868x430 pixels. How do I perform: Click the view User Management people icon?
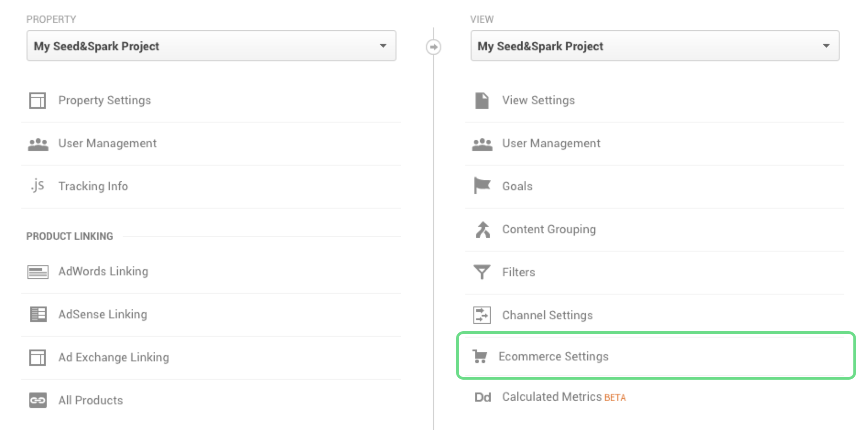pyautogui.click(x=482, y=145)
